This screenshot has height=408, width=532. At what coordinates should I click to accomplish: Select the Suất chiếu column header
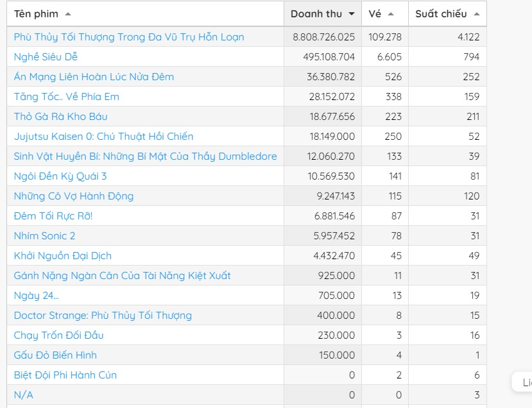447,13
